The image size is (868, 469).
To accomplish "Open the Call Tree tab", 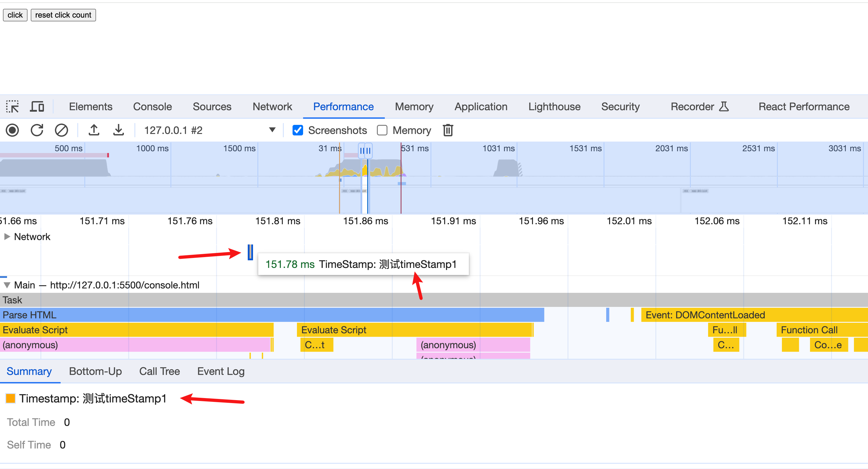I will 159,371.
